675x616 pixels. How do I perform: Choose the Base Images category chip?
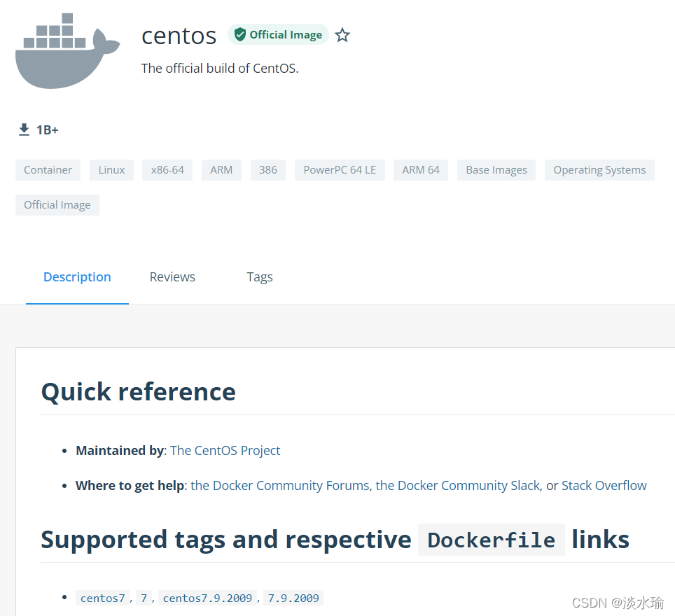tap(496, 170)
